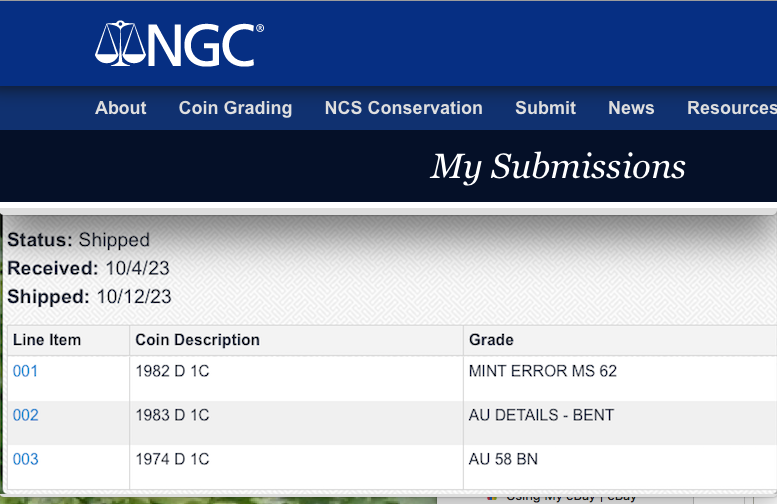Open line item 001 link

(x=25, y=371)
